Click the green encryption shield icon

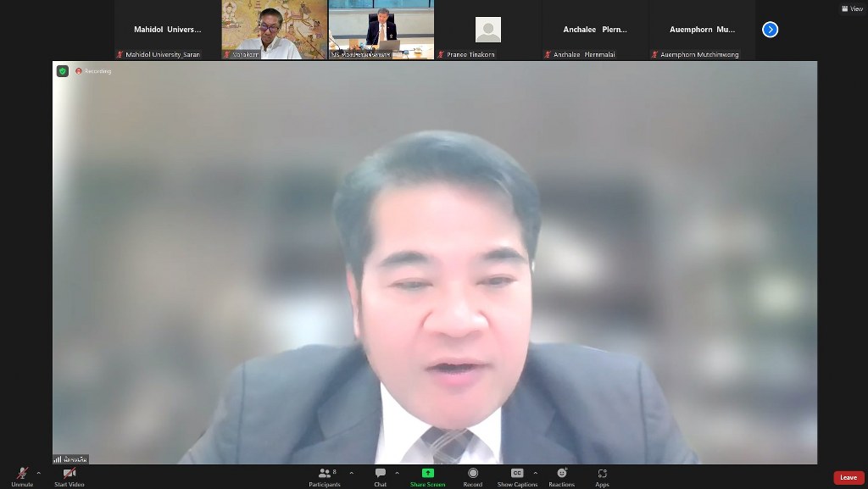pyautogui.click(x=63, y=71)
